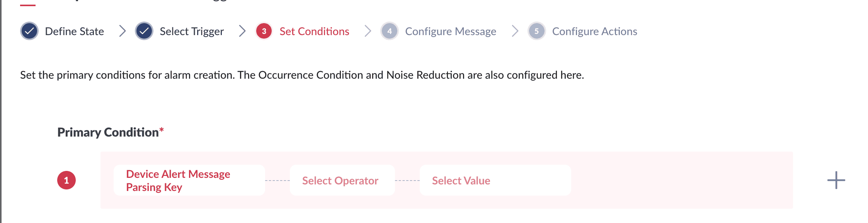Click the arrow after Configure Message

point(515,31)
